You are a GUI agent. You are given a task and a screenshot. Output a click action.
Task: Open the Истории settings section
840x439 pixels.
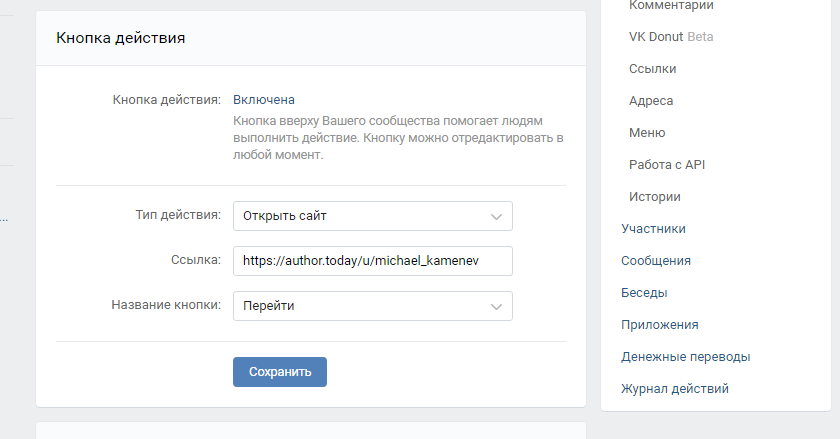[x=655, y=197]
